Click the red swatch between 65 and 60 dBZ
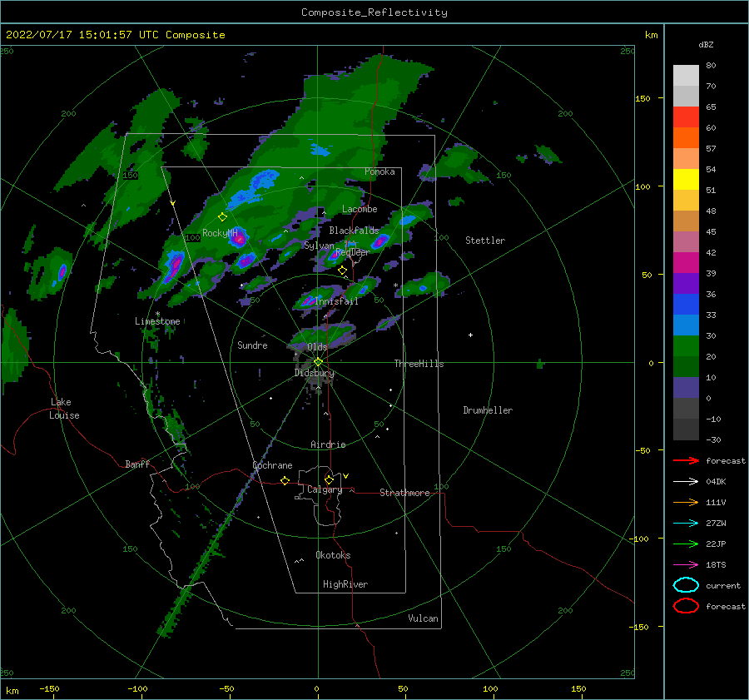This screenshot has width=749, height=700. (x=686, y=117)
